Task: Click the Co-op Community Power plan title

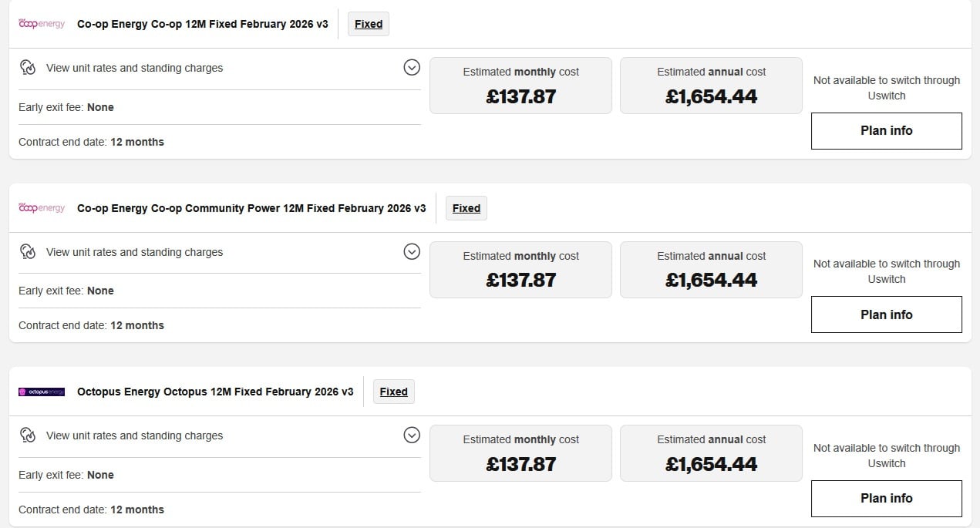Action: (251, 208)
